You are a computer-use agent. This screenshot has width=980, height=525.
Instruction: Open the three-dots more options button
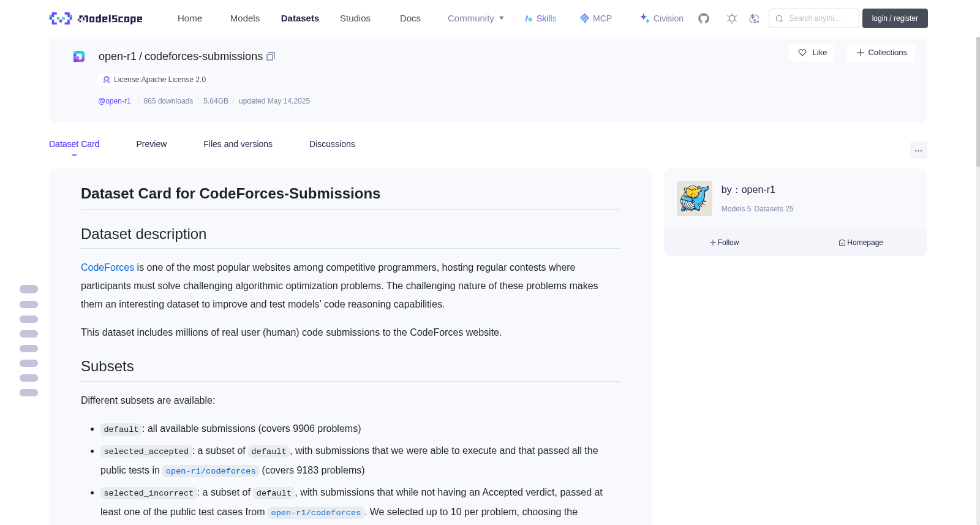coord(918,150)
